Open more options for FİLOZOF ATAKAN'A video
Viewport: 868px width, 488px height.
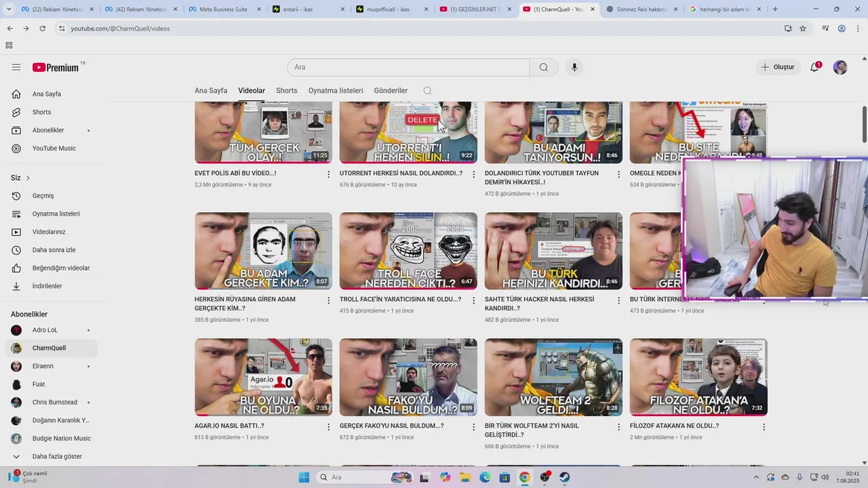764,427
